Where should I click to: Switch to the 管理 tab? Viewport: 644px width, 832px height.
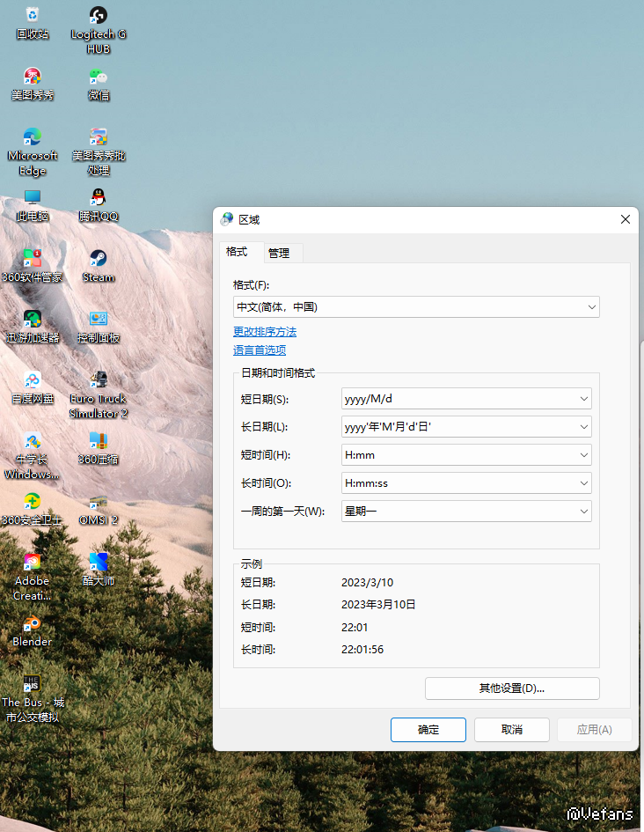279,253
